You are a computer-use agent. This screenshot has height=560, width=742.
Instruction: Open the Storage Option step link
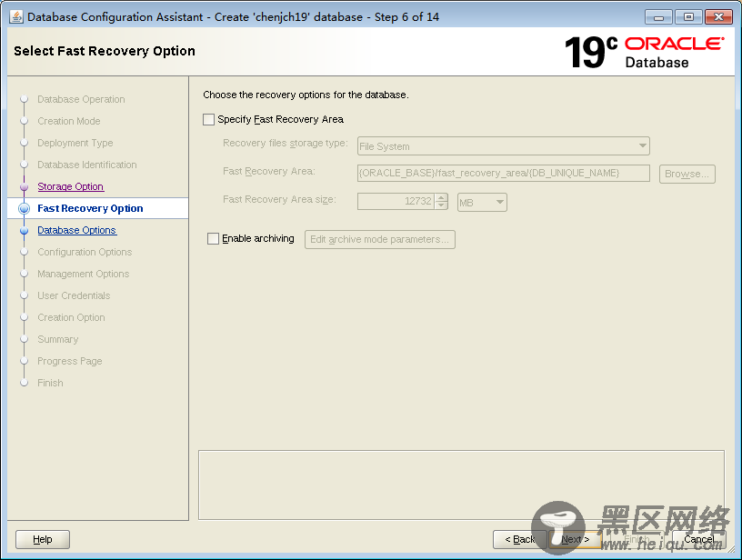point(71,186)
